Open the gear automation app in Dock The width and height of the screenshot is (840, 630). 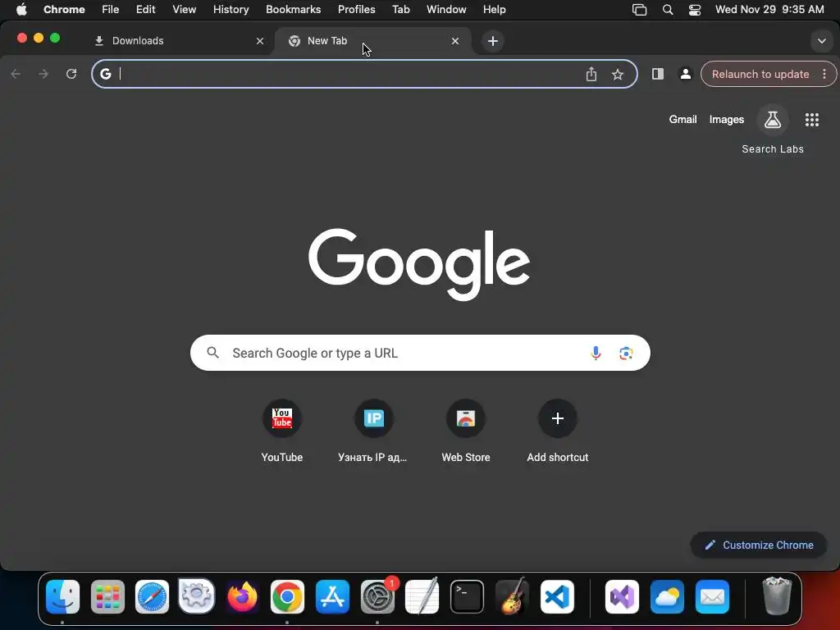[197, 596]
